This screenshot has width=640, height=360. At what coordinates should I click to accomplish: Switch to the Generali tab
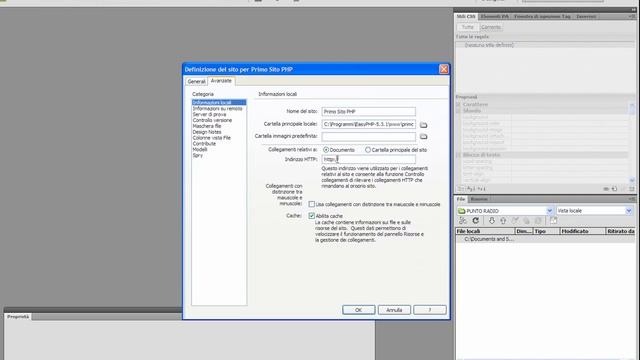tap(196, 82)
